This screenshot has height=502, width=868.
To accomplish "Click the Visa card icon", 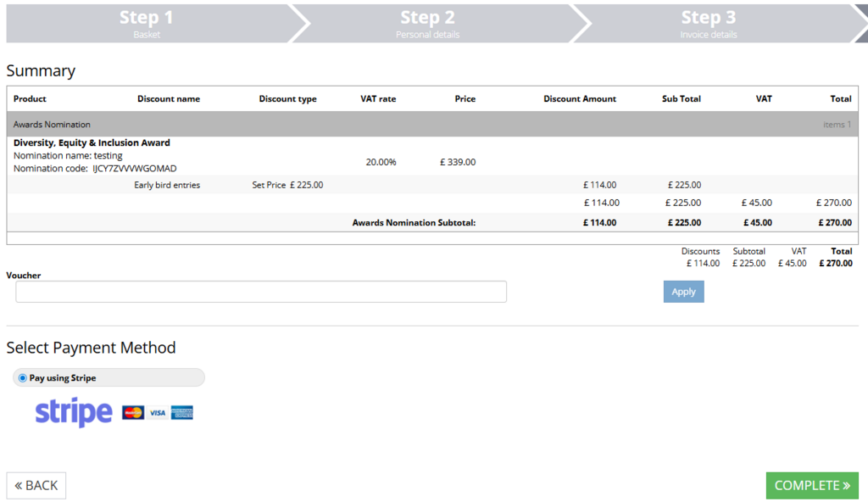I will (x=157, y=413).
